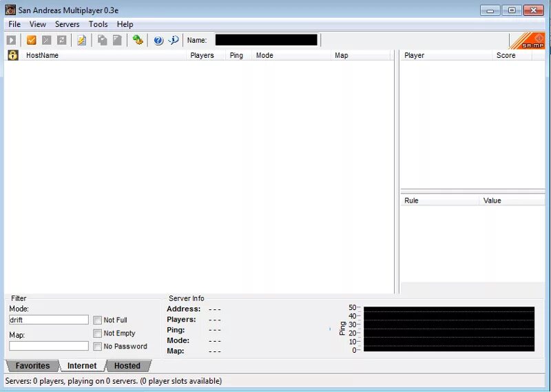Image resolution: width=551 pixels, height=392 pixels.
Task: Click the greyed Refresh server toolbar icon
Action: (62, 40)
